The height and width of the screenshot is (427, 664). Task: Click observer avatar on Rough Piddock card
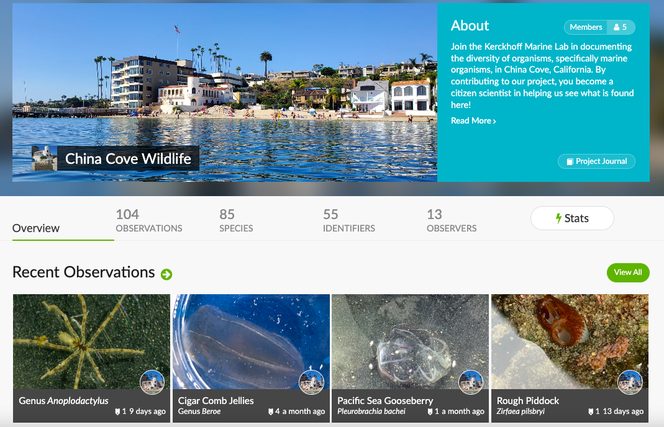tap(629, 382)
